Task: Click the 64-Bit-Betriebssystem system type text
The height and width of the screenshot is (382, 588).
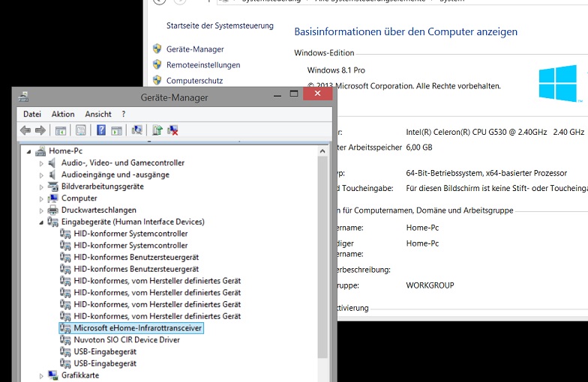Action: point(486,173)
